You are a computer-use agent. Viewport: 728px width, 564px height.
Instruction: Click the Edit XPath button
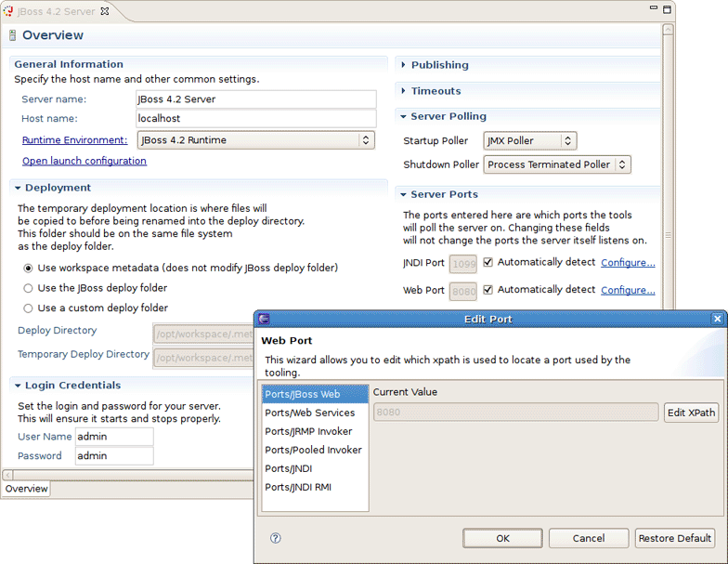coord(691,413)
